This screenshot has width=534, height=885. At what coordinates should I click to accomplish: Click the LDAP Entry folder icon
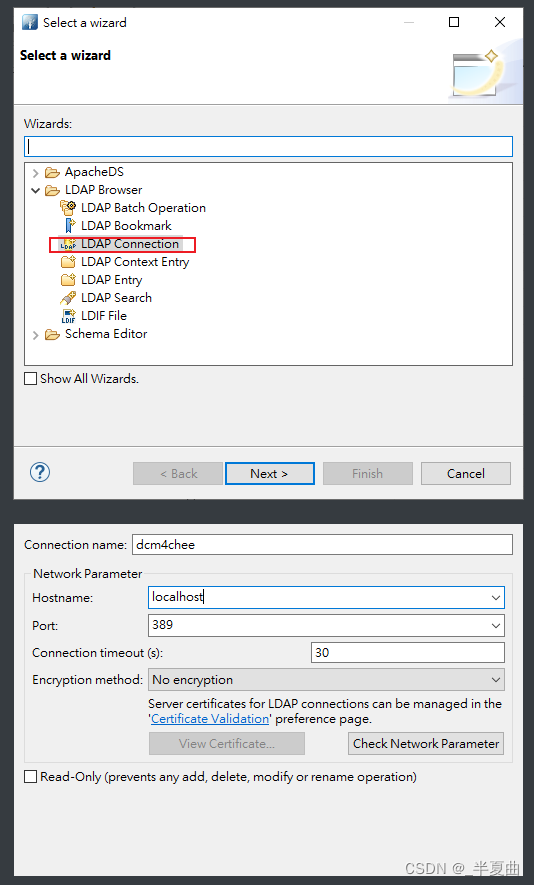pos(68,280)
